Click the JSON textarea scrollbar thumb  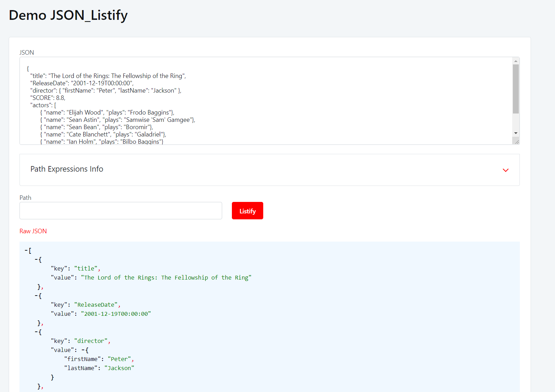pyautogui.click(x=516, y=89)
